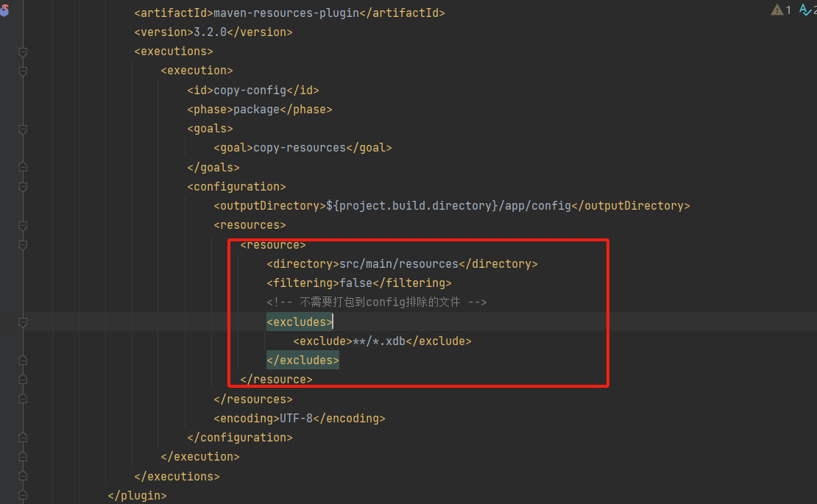The image size is (817, 504).
Task: Click the gutter icon at top-left margin
Action: pyautogui.click(x=4, y=11)
